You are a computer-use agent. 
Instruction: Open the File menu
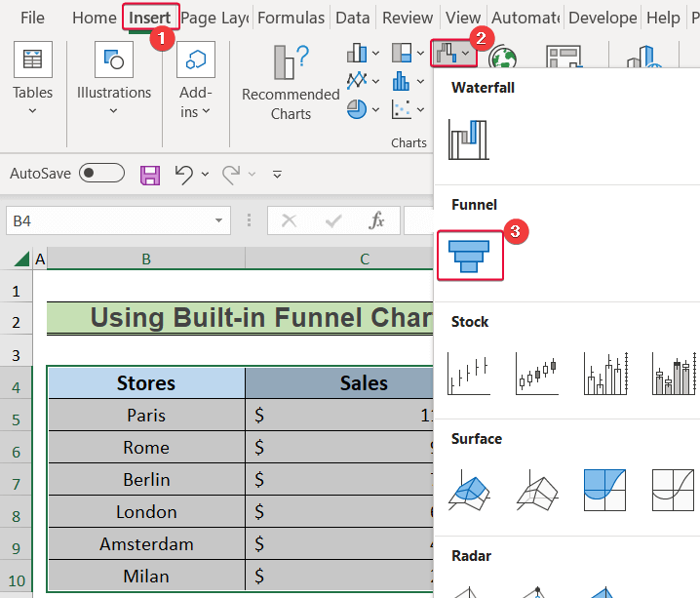(32, 18)
